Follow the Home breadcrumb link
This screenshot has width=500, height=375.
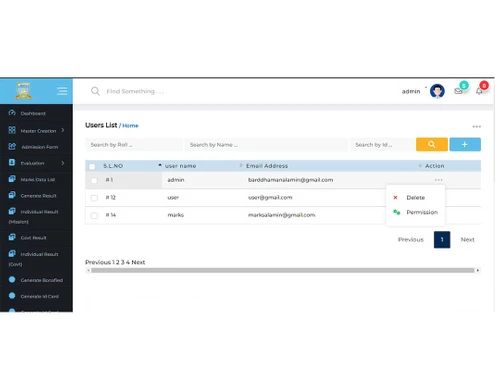click(130, 126)
